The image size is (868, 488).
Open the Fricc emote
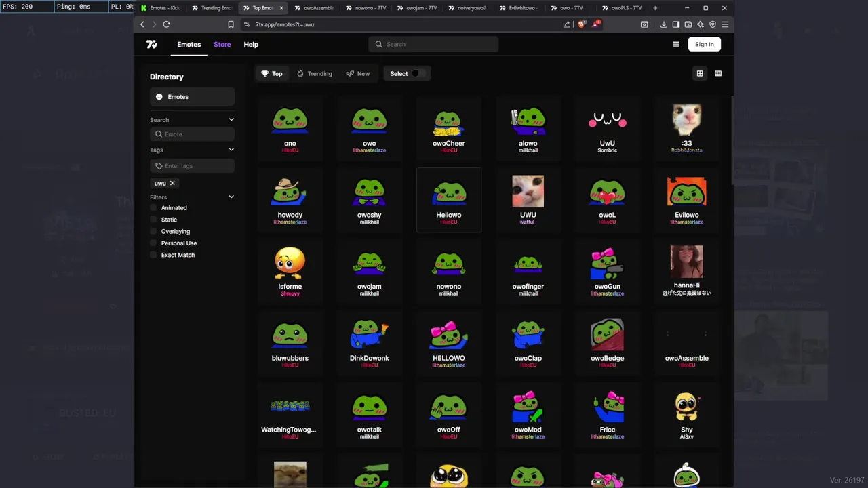tap(607, 415)
